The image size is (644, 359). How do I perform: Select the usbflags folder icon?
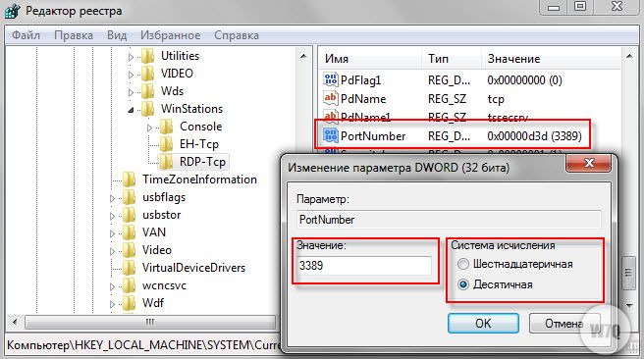click(x=130, y=197)
